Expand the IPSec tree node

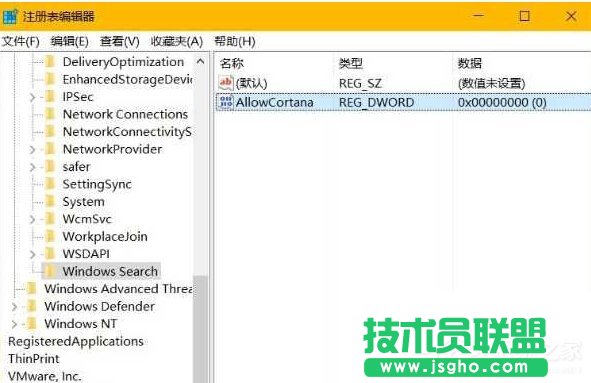pyautogui.click(x=33, y=97)
